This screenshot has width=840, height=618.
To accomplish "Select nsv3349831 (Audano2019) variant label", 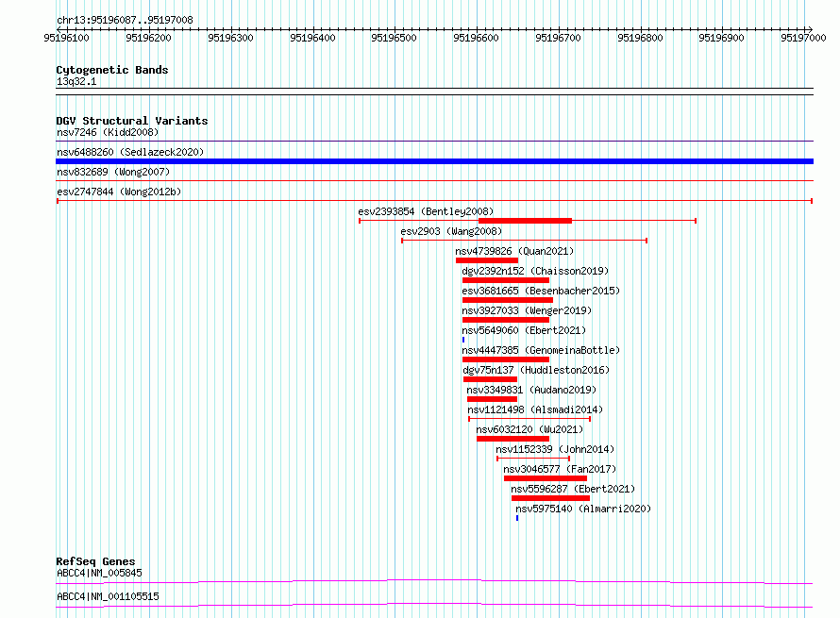I will click(x=531, y=390).
